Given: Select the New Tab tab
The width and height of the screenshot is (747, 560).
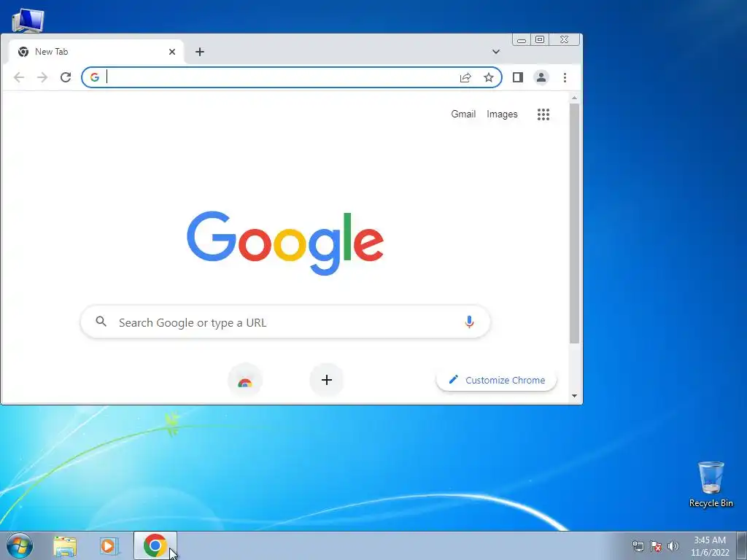Looking at the screenshot, I should click(96, 52).
